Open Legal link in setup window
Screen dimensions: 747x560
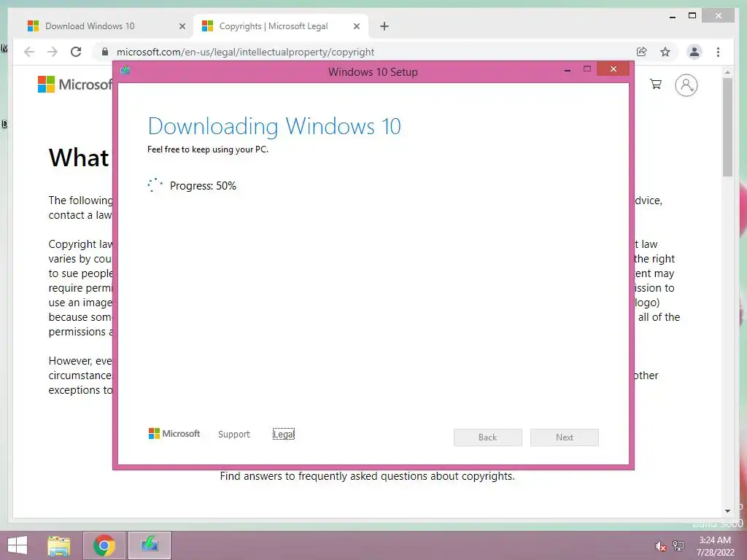[x=284, y=435]
